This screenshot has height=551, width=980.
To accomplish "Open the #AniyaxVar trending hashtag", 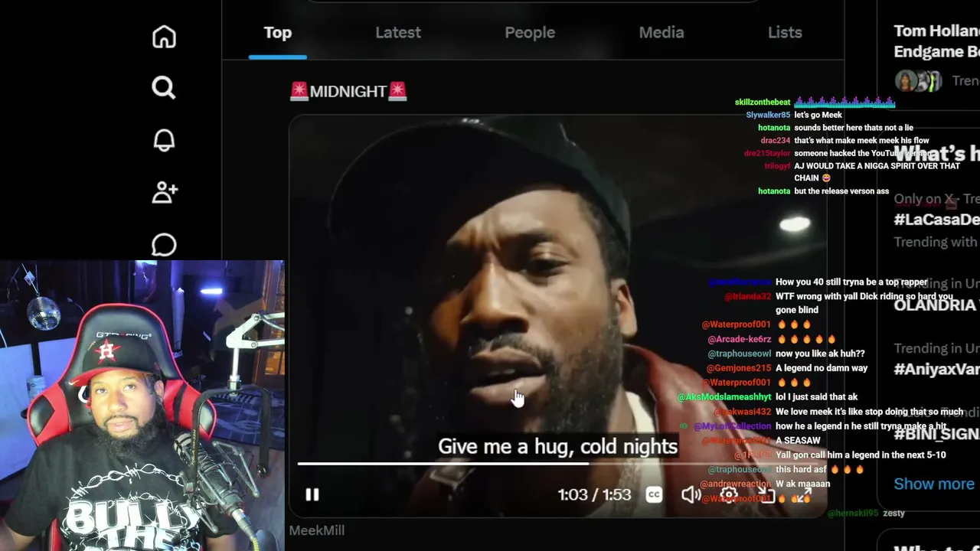I will (x=936, y=369).
